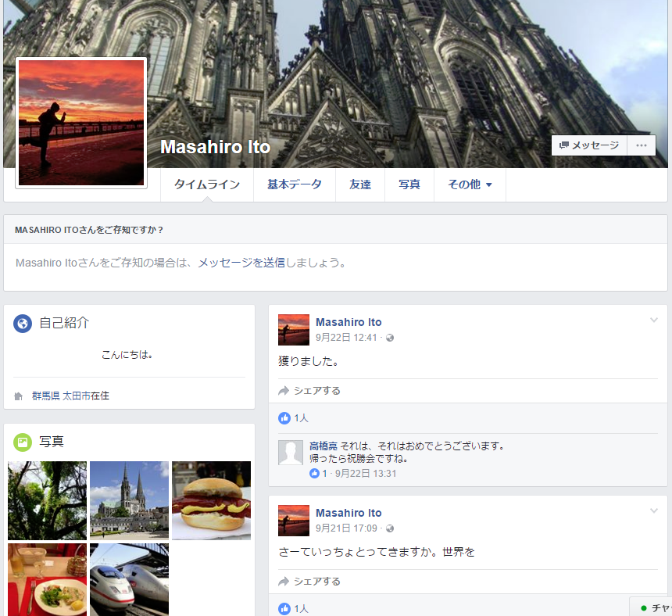This screenshot has height=616, width=672.
Task: Click the globe privacy icon on 9月22日 12:41 post
Action: click(390, 338)
